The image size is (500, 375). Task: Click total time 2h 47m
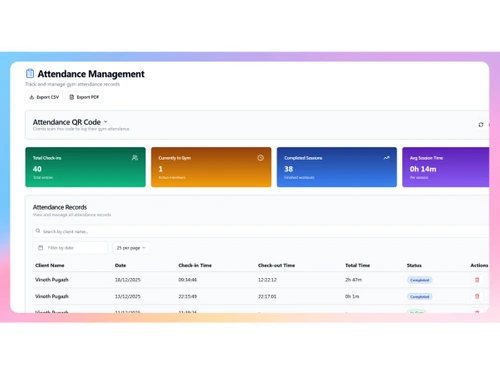coord(353,280)
